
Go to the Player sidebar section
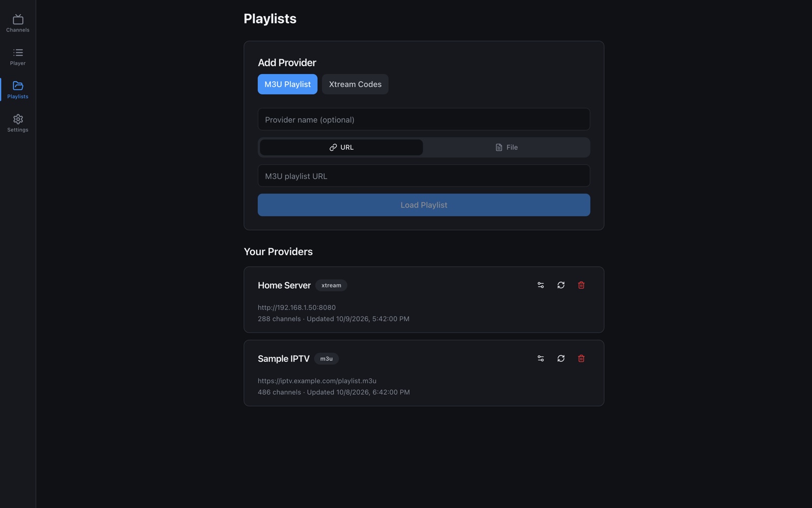18,57
